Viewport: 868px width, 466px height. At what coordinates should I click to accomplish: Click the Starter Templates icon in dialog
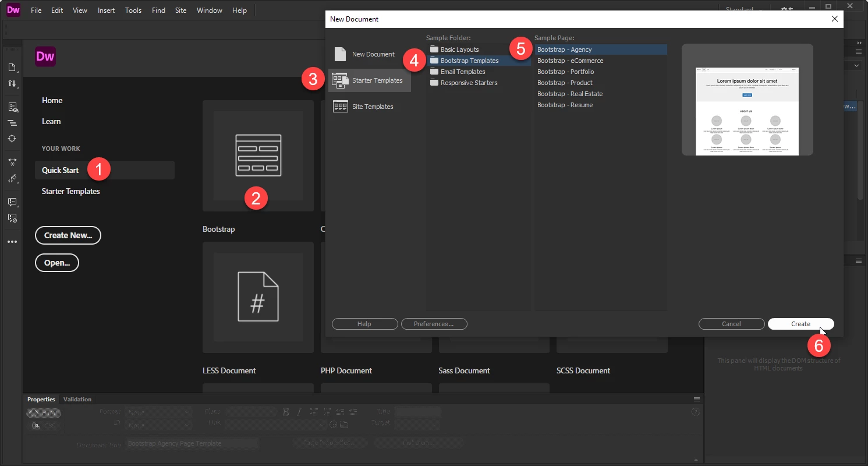(340, 80)
